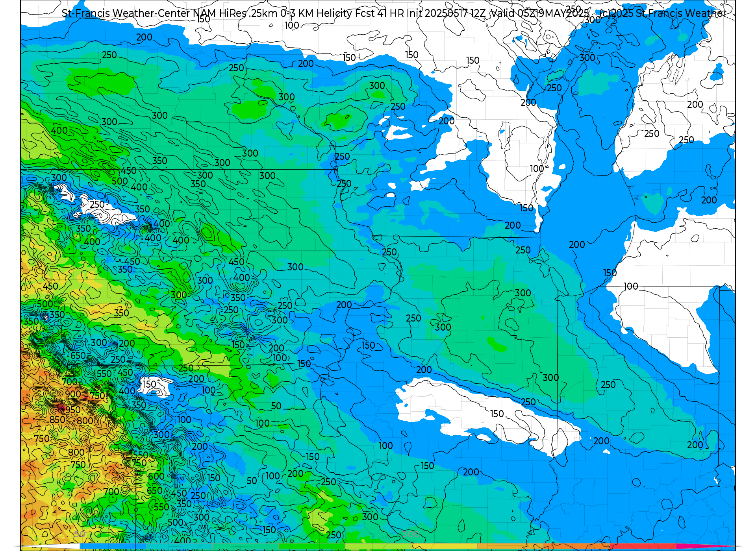The width and height of the screenshot is (756, 551).
Task: Click the 850 helicity contour label
Action: [x=57, y=420]
